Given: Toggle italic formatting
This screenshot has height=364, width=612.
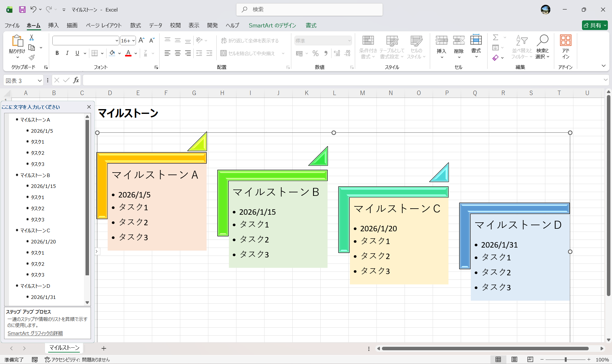Looking at the screenshot, I should coord(67,53).
